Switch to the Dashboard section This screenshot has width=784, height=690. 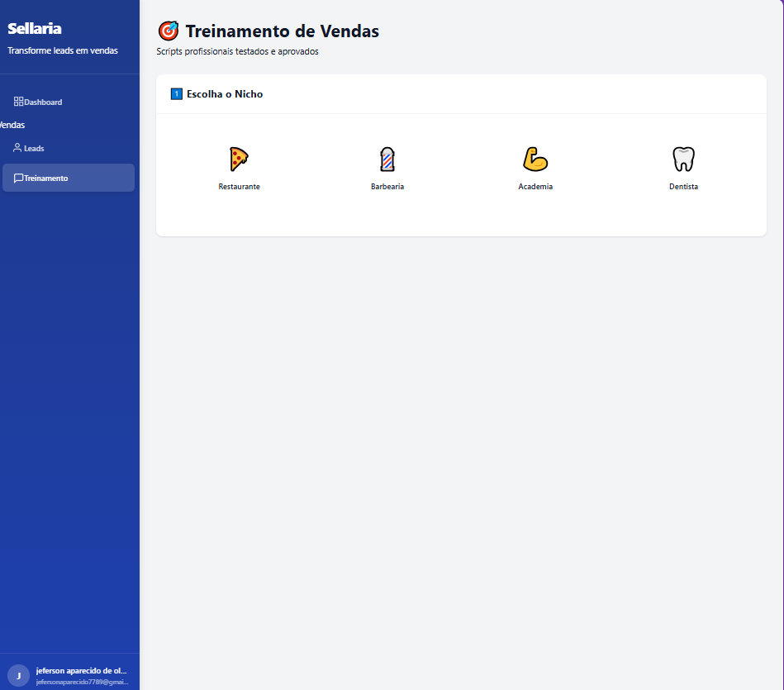pos(41,101)
